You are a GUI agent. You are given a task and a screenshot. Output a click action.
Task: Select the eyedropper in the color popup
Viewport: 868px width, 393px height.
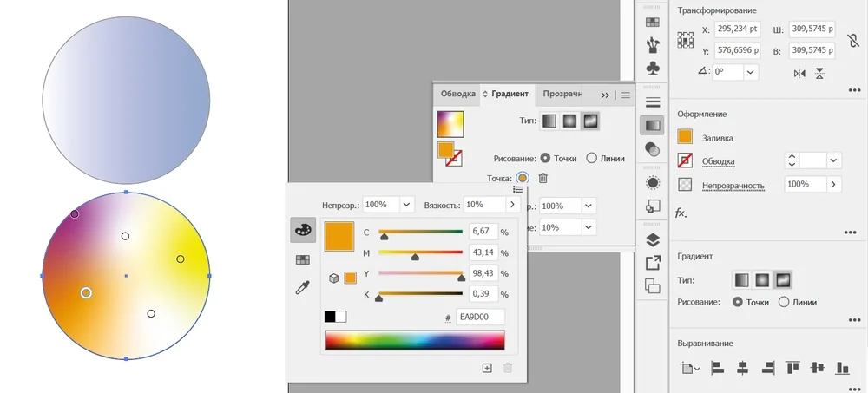point(303,288)
